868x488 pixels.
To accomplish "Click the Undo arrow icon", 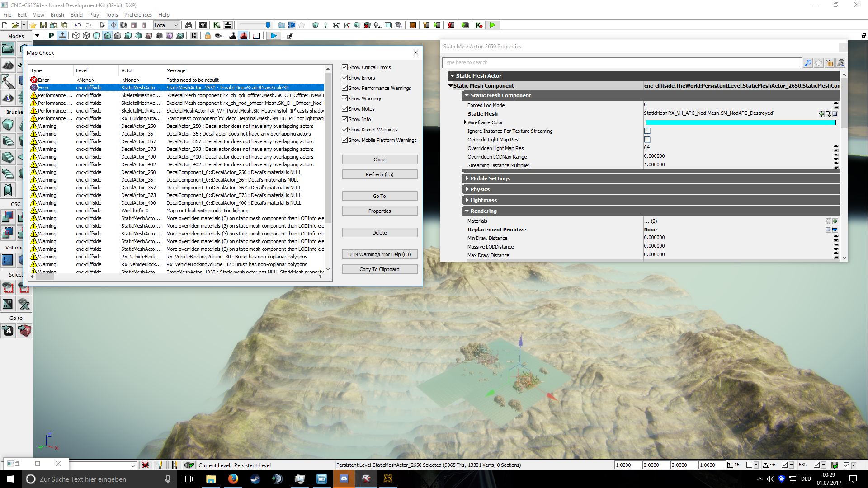I will point(78,25).
